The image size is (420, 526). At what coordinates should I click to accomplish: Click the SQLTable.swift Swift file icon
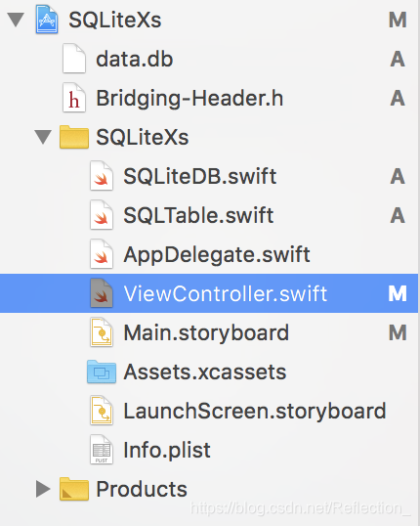[x=102, y=215]
